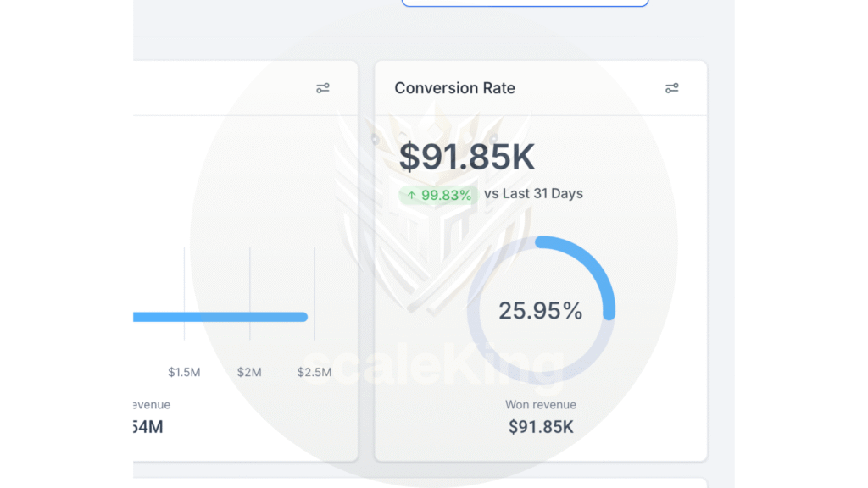868x488 pixels.
Task: Click the "Won revenue" label
Action: coord(541,404)
